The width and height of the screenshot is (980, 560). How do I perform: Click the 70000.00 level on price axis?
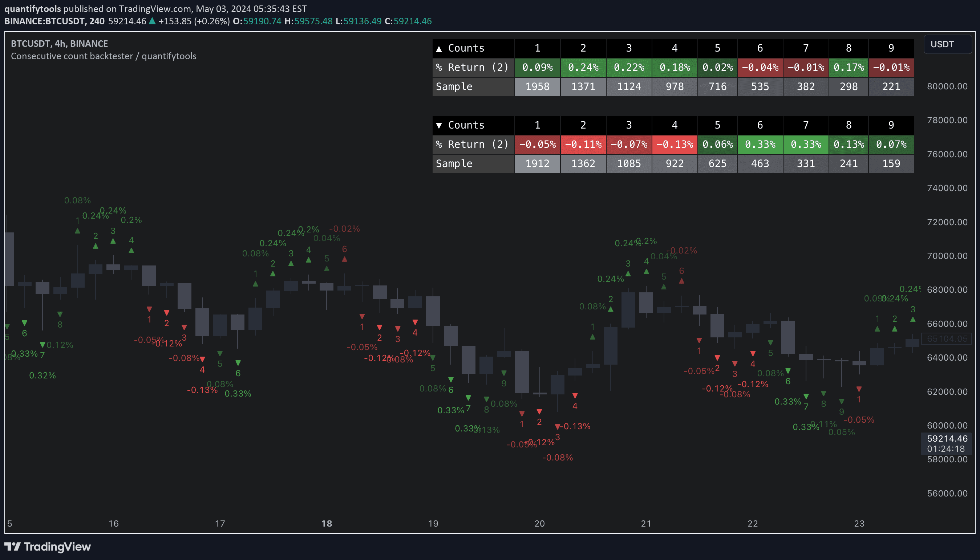pos(947,256)
